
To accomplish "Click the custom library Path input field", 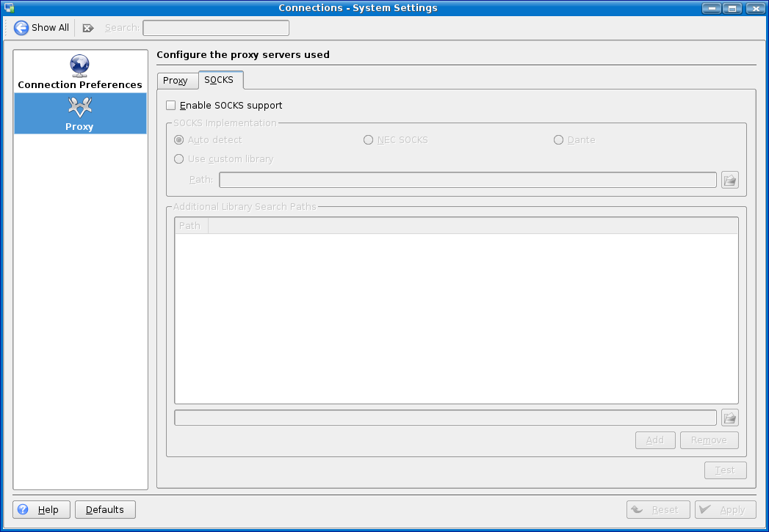I will [467, 180].
